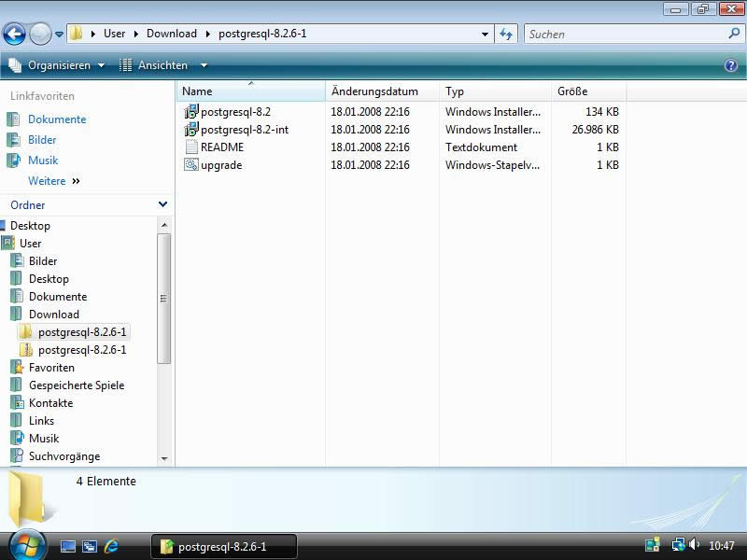Select Favoriten in the folder tree

pyautogui.click(x=51, y=368)
